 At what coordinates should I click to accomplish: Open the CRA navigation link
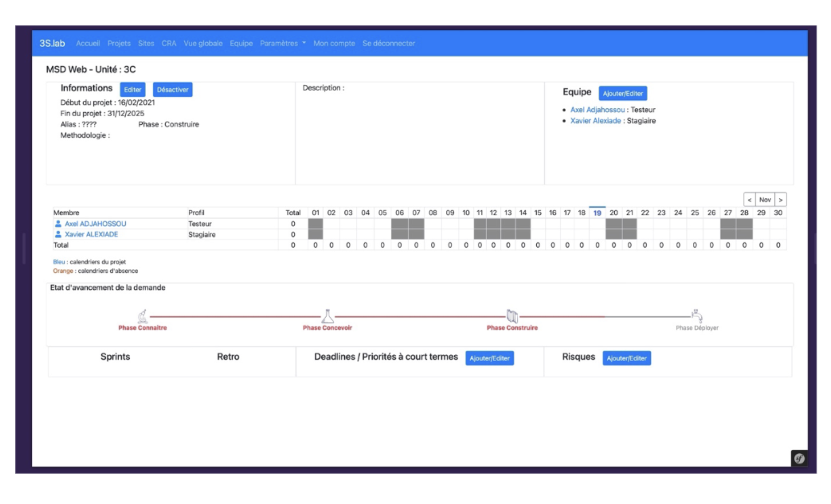pyautogui.click(x=169, y=43)
